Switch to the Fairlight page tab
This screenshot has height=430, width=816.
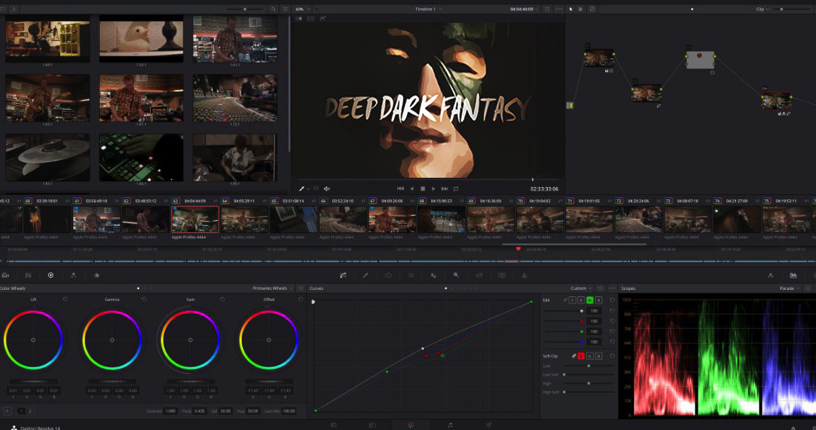pyautogui.click(x=450, y=425)
